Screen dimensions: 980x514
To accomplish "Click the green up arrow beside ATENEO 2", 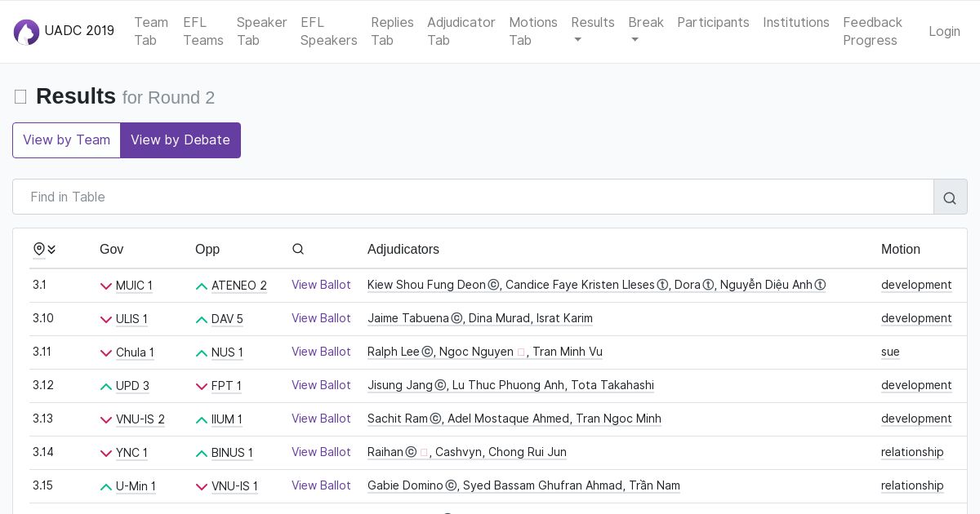I will pos(202,286).
